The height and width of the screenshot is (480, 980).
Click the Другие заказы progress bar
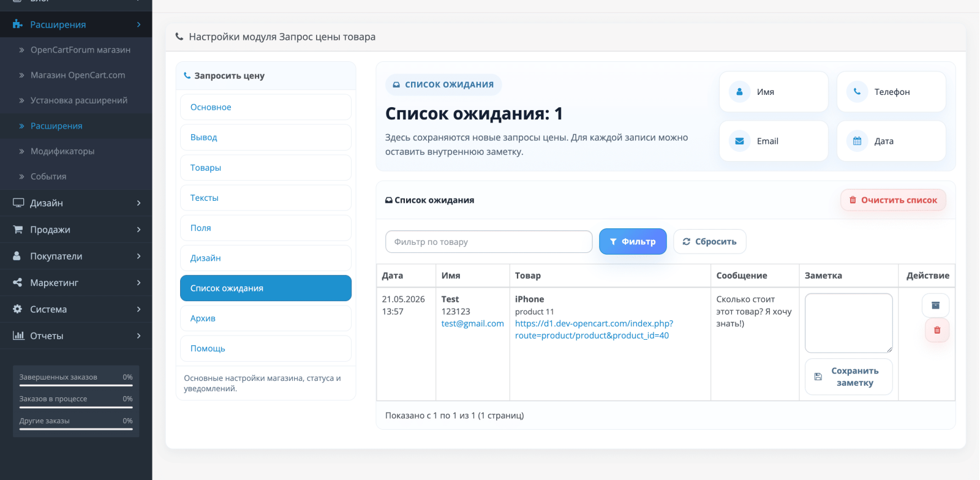76,429
